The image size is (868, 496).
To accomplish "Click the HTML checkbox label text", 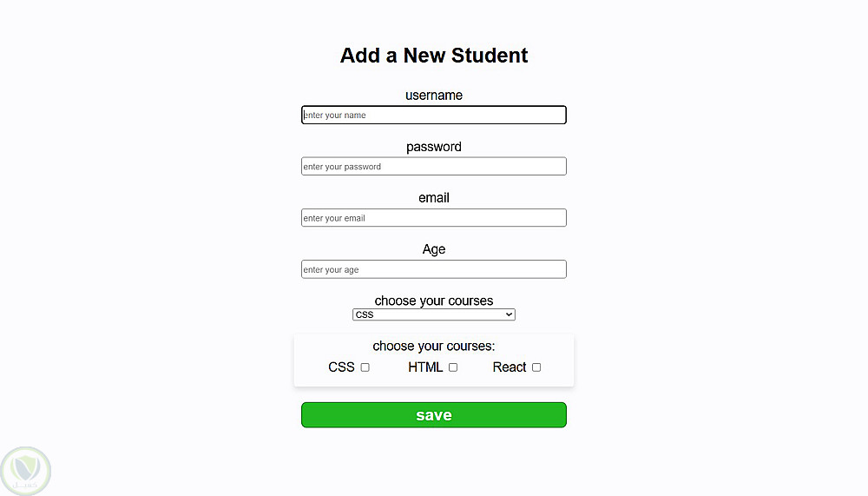I will [425, 367].
